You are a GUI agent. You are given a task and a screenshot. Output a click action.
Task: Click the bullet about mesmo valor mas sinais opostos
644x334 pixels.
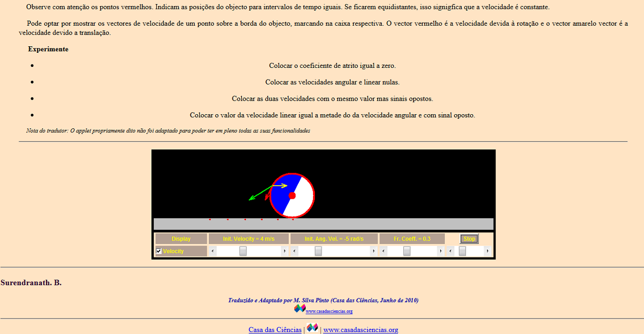click(x=333, y=99)
